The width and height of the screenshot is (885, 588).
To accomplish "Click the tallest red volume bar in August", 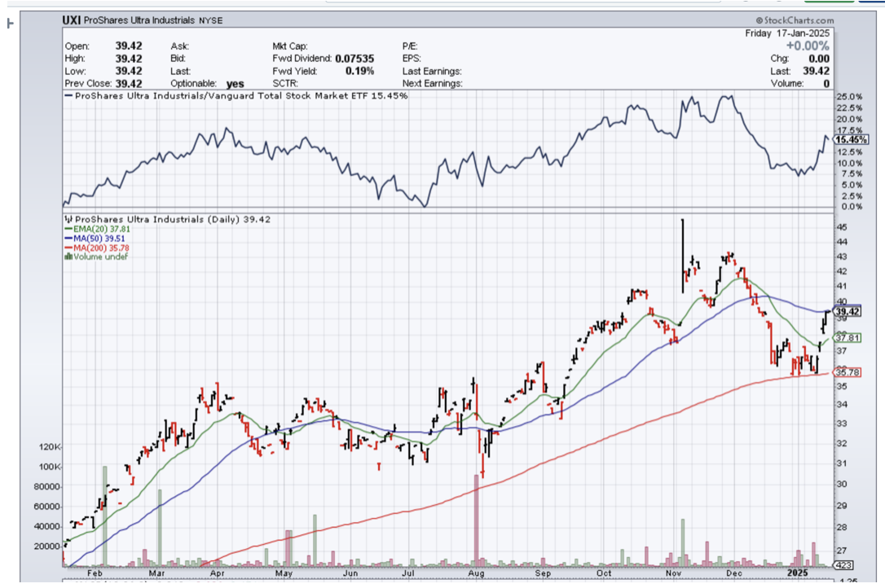I will [476, 521].
